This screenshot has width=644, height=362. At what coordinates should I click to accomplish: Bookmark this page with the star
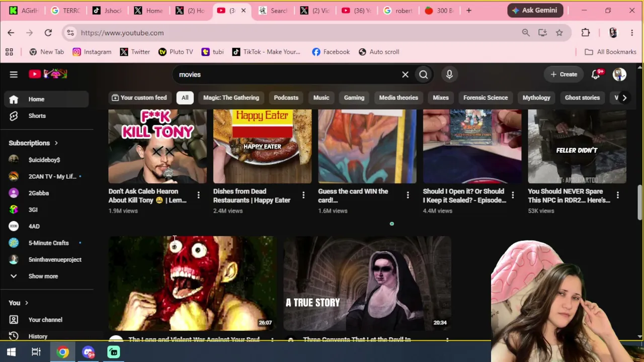pos(559,33)
